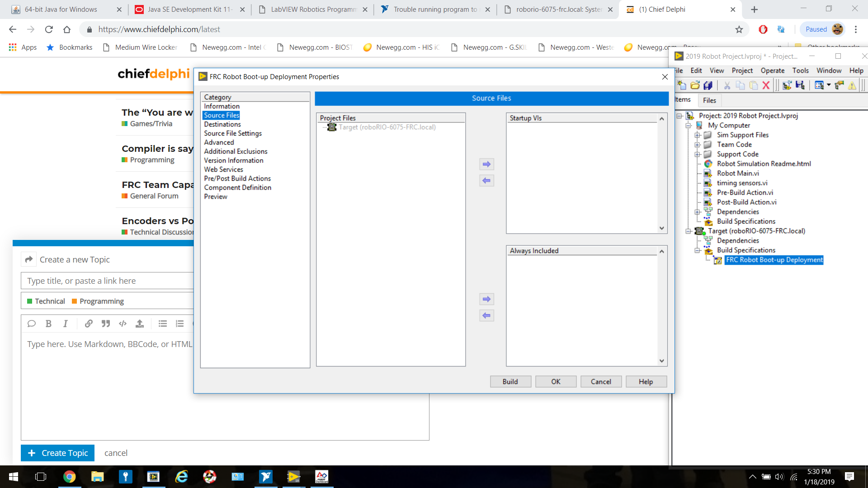
Task: Select Target (roboRIO-6075-FRC.local) in Project Files
Action: [387, 127]
